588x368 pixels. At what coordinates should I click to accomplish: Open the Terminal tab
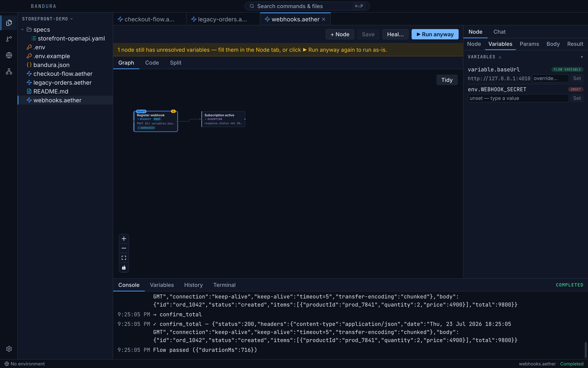point(224,285)
